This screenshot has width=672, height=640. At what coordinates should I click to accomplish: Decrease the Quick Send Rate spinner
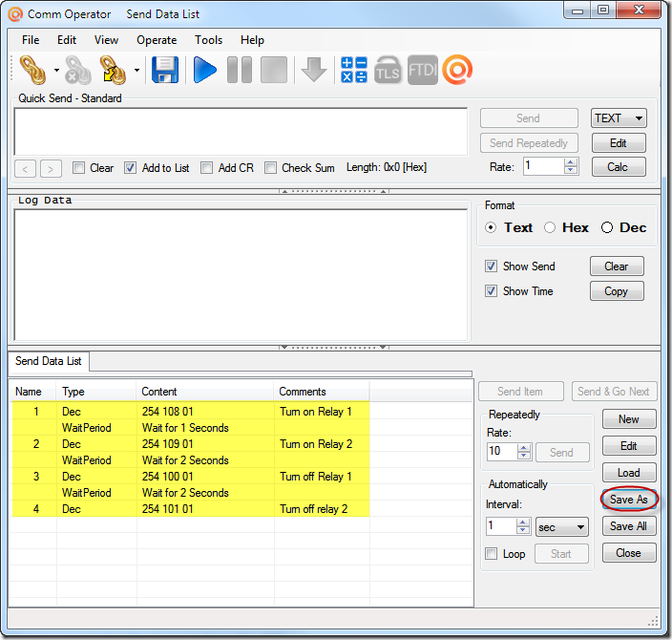click(x=571, y=170)
